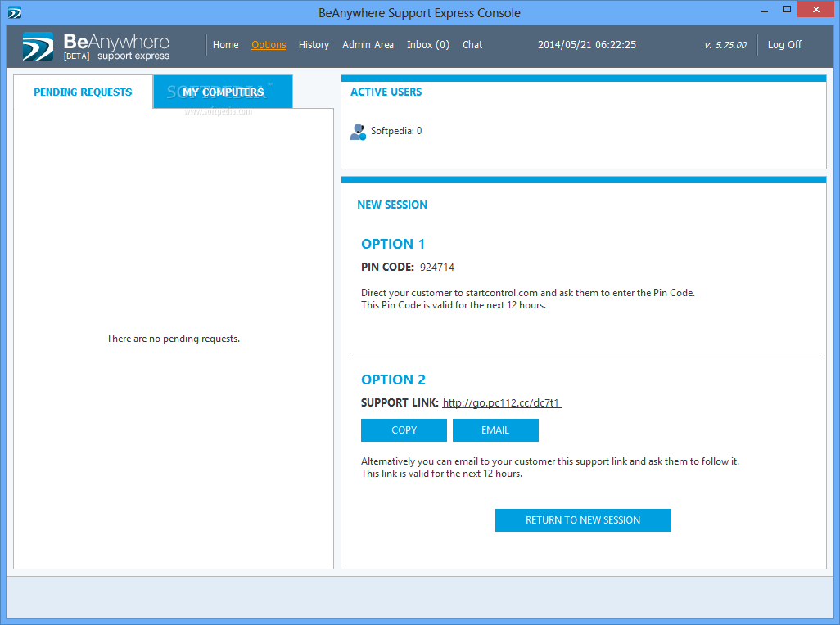Image resolution: width=840 pixels, height=625 pixels.
Task: Click the ACTIVE USERS heading
Action: point(386,92)
